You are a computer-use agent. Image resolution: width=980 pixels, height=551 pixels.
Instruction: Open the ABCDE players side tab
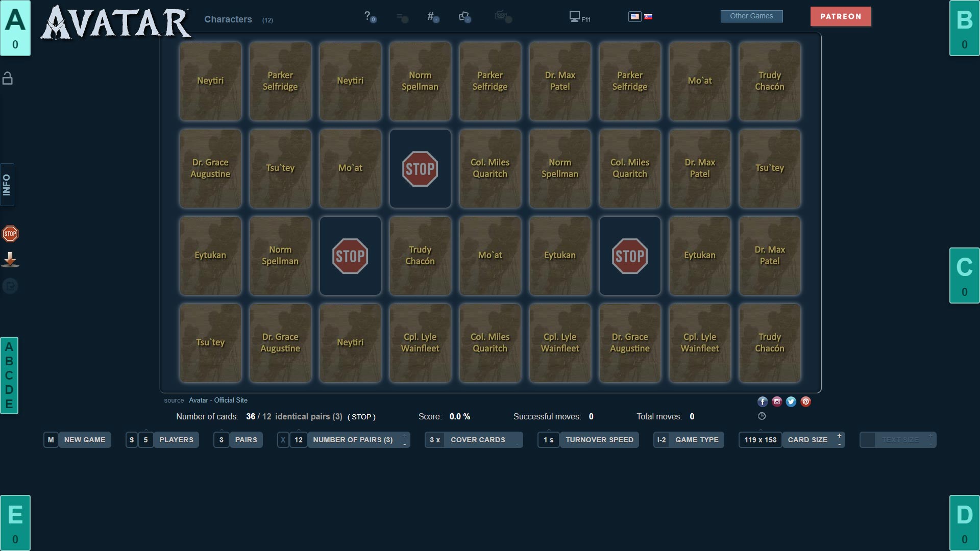[x=9, y=375]
